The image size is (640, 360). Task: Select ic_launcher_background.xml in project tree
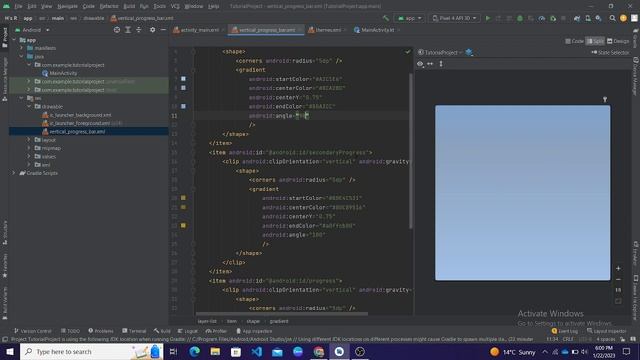tap(77, 115)
